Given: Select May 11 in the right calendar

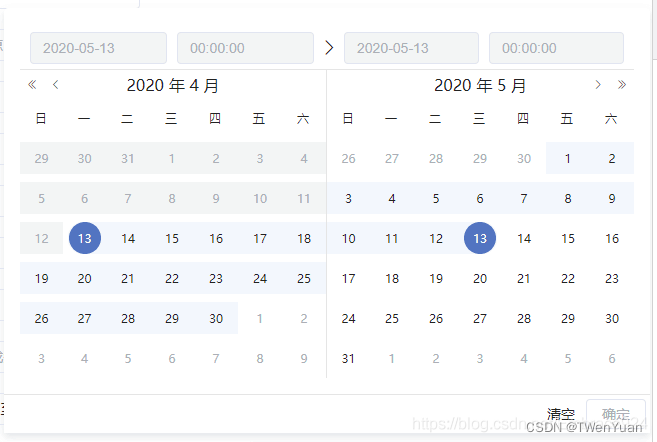Looking at the screenshot, I should click(392, 238).
